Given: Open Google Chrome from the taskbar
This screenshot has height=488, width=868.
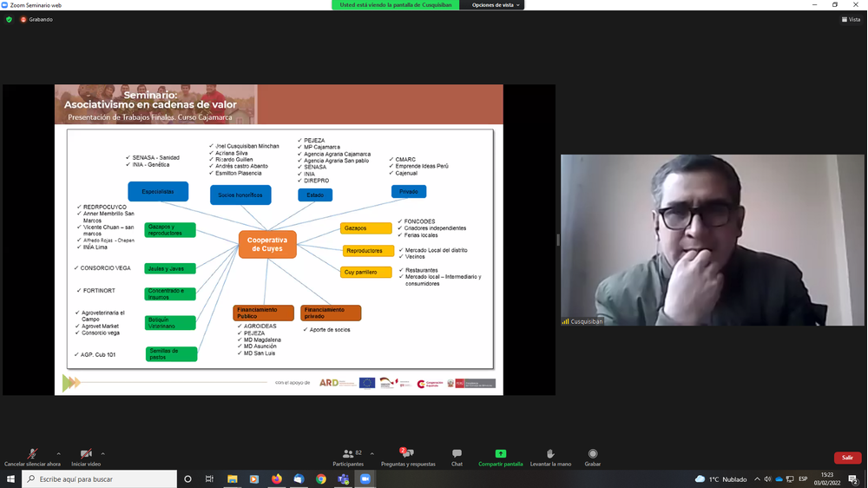Looking at the screenshot, I should (321, 479).
